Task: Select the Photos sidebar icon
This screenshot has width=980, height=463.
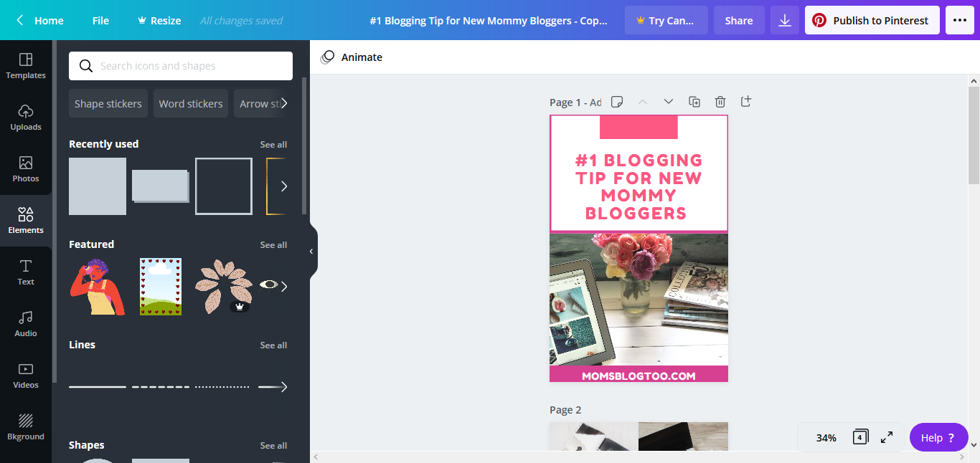Action: point(26,169)
